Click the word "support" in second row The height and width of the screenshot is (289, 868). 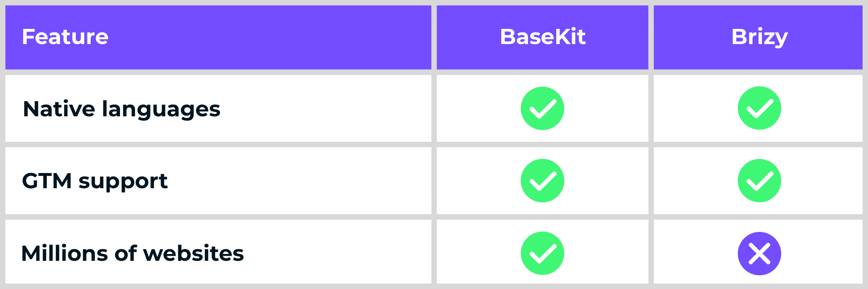(123, 182)
